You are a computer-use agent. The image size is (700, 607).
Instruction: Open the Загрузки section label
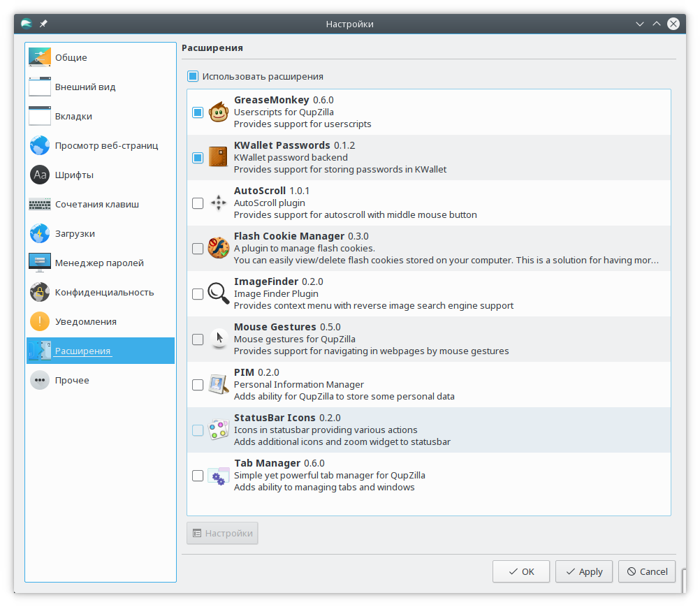coord(75,234)
